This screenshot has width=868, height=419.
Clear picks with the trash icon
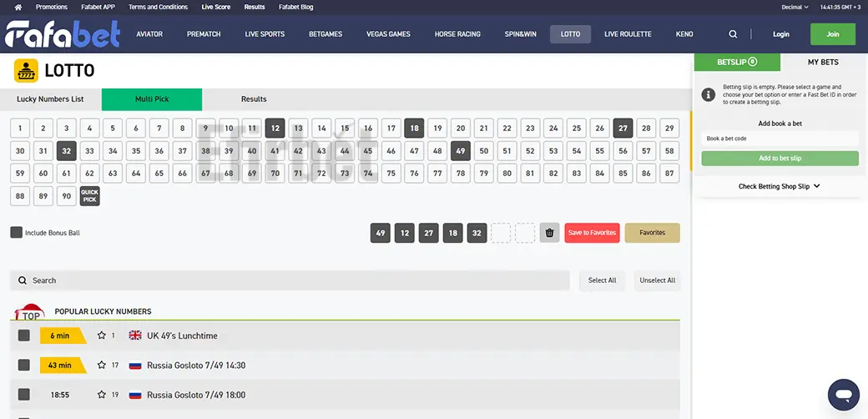[550, 233]
